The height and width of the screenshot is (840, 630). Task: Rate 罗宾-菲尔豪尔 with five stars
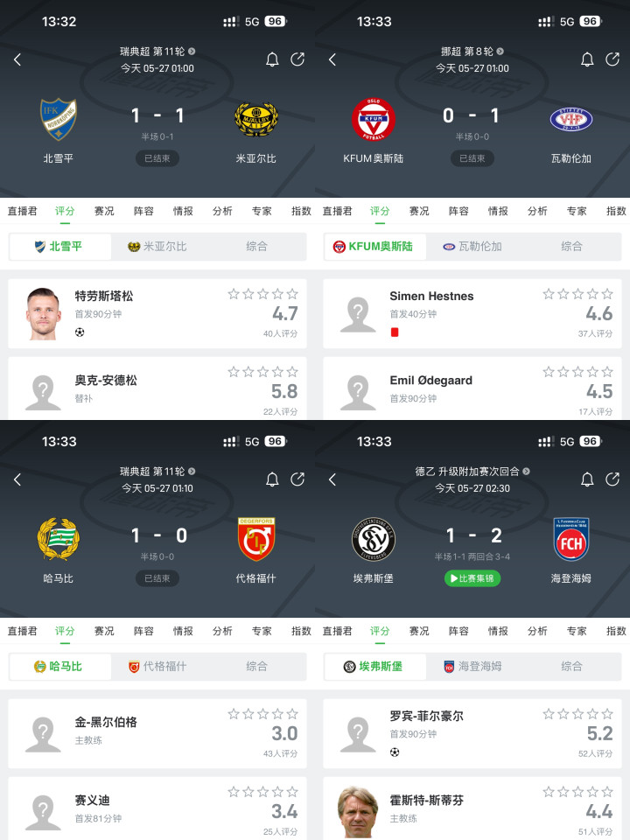[x=607, y=714]
